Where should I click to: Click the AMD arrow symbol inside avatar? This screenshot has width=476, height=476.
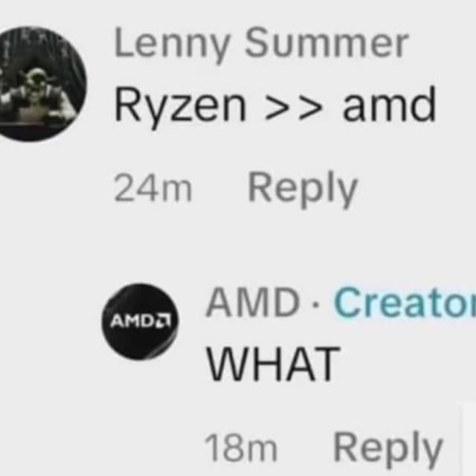coord(165,321)
